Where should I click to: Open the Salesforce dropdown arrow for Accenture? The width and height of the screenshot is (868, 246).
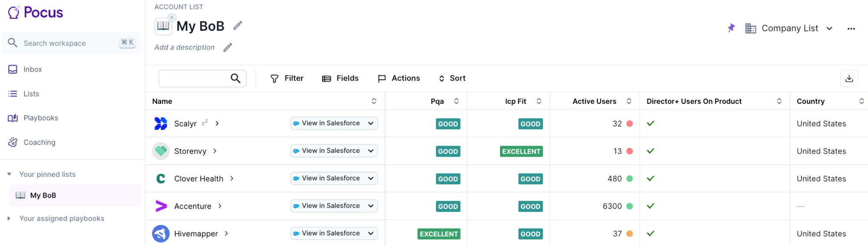pos(371,206)
